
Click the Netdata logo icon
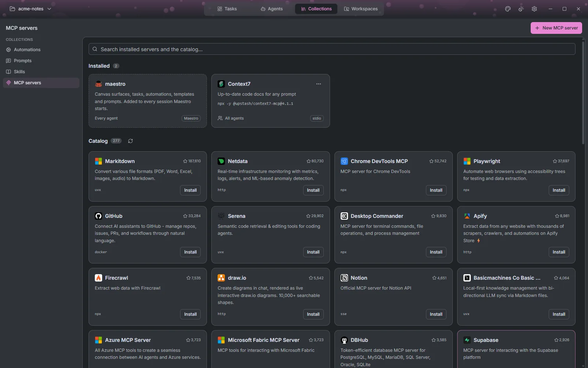coord(221,161)
